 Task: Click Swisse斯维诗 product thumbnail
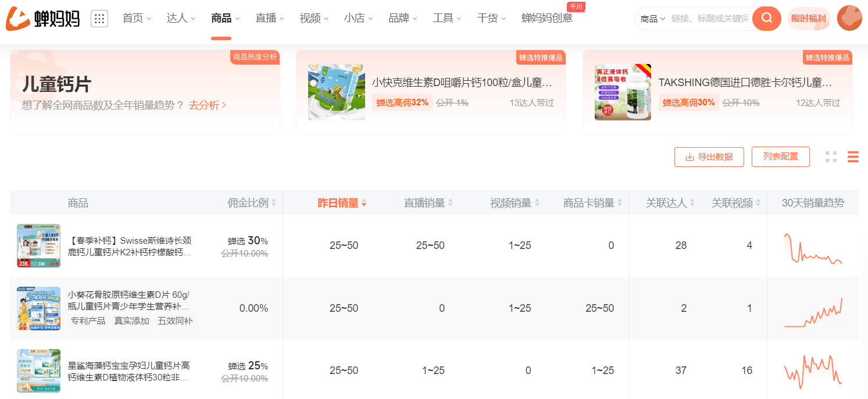(x=38, y=245)
